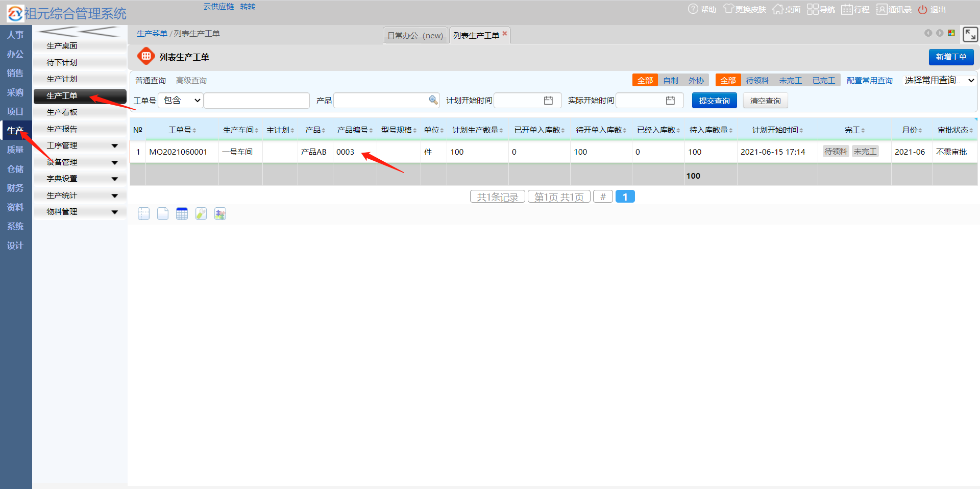This screenshot has height=489, width=980.
Task: Click the 更换皮肤 shirt icon
Action: [x=728, y=9]
